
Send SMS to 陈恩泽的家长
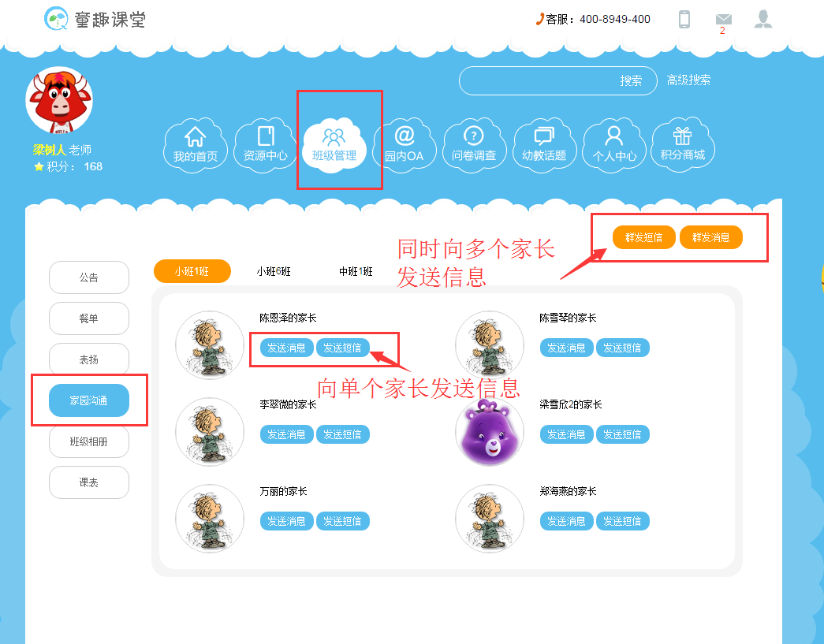tap(343, 348)
